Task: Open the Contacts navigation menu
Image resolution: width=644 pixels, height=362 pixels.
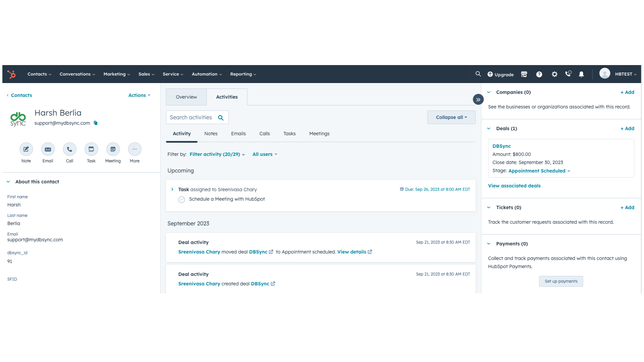Action: click(x=39, y=74)
